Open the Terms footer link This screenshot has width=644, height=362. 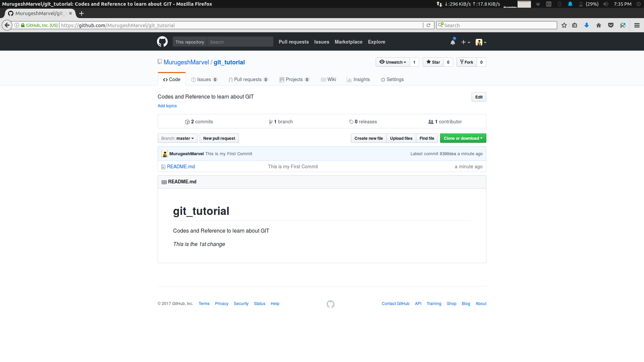(204, 304)
